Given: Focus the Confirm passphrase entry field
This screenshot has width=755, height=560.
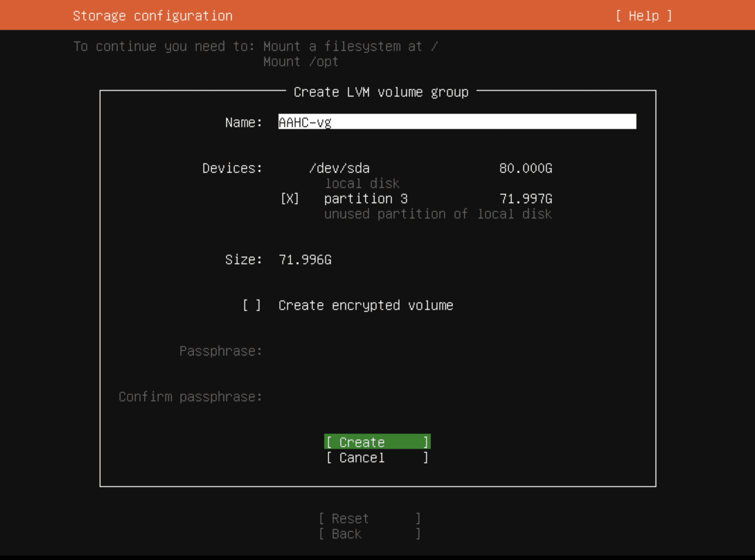Looking at the screenshot, I should click(x=456, y=397).
